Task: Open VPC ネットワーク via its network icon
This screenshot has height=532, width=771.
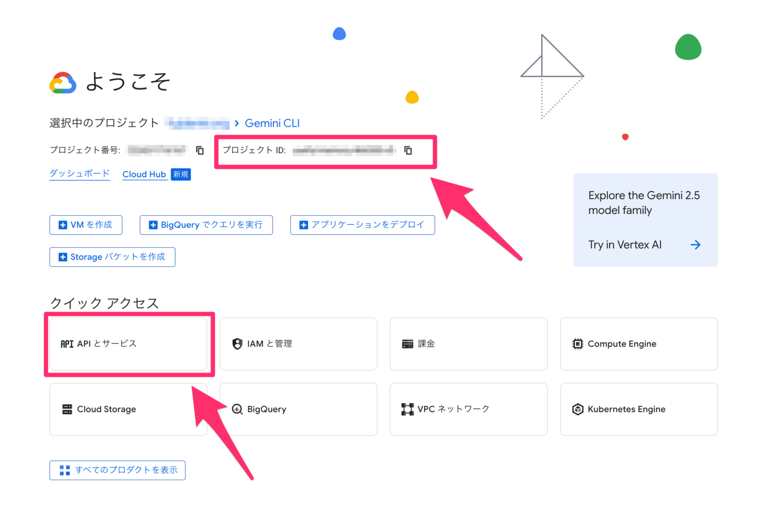Action: coord(408,409)
